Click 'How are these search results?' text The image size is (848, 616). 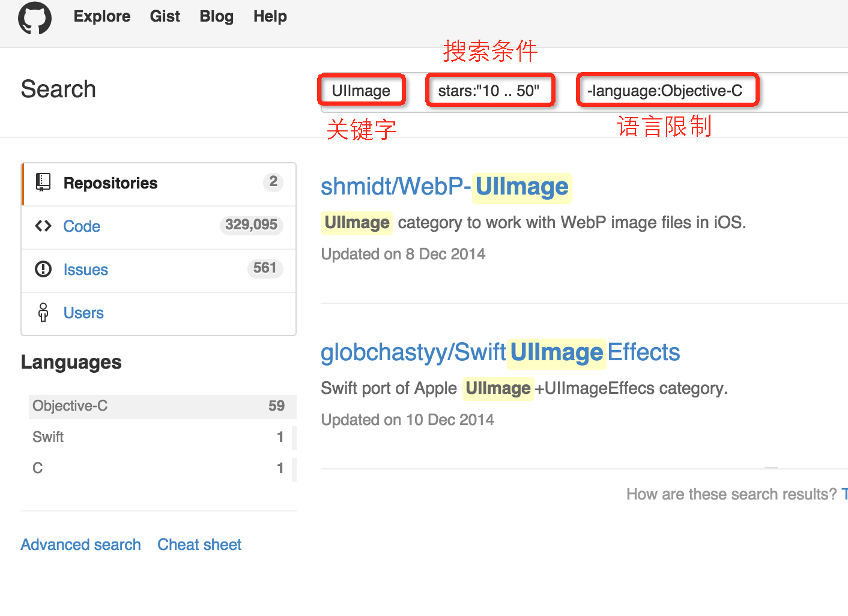(731, 495)
